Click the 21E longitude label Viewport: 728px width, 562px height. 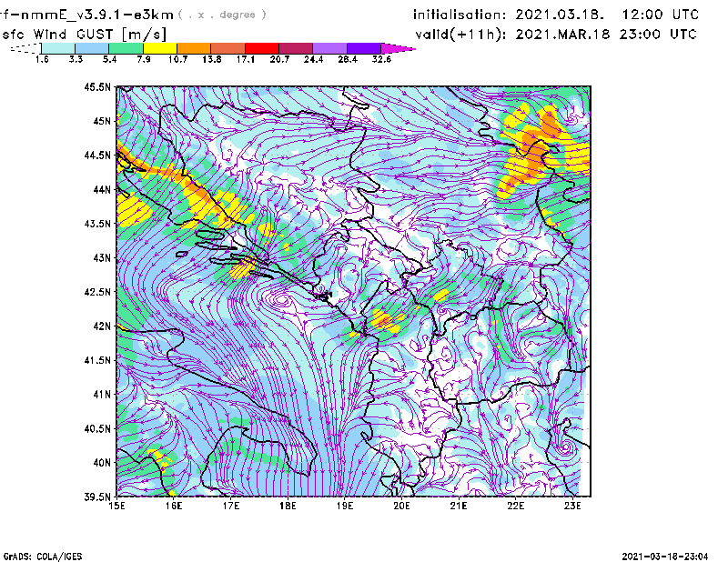[x=459, y=506]
